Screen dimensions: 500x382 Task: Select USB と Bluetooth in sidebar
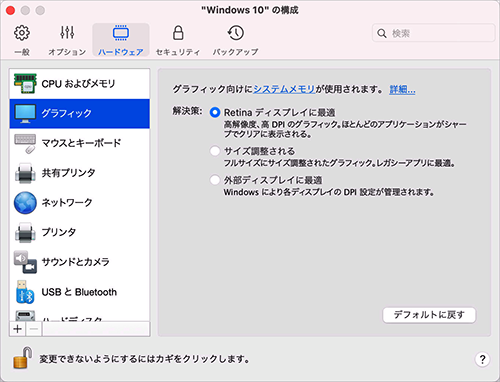[80, 292]
